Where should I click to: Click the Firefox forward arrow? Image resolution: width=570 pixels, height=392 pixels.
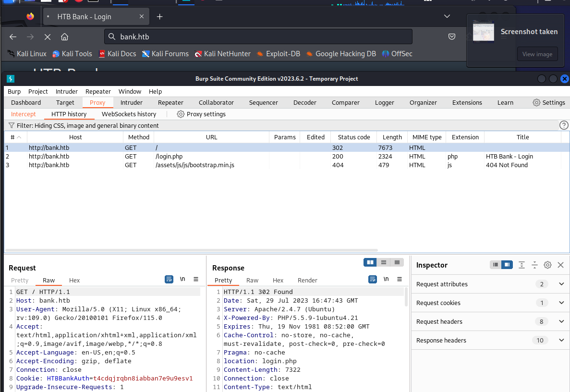(30, 37)
